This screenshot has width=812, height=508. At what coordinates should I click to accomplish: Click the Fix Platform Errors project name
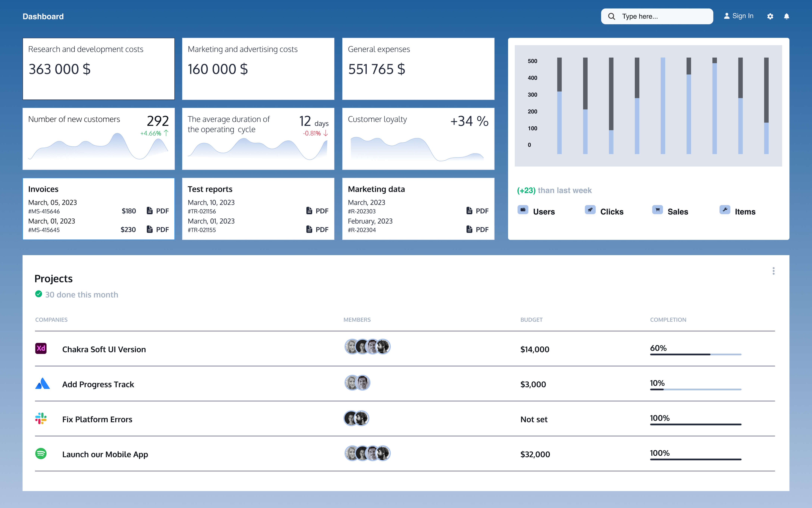pos(97,419)
